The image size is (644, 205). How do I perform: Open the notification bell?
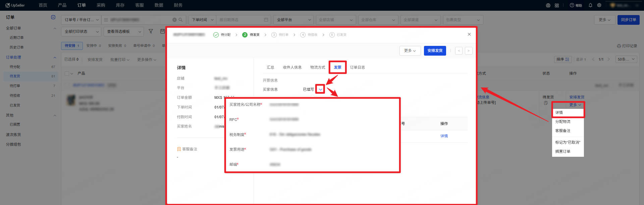point(590,5)
